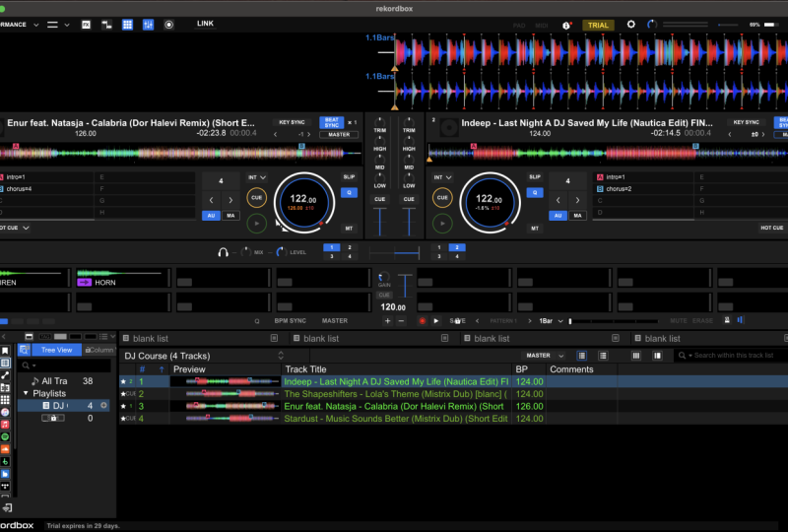
Task: Open the Beatport sidebar icon
Action: (5, 462)
